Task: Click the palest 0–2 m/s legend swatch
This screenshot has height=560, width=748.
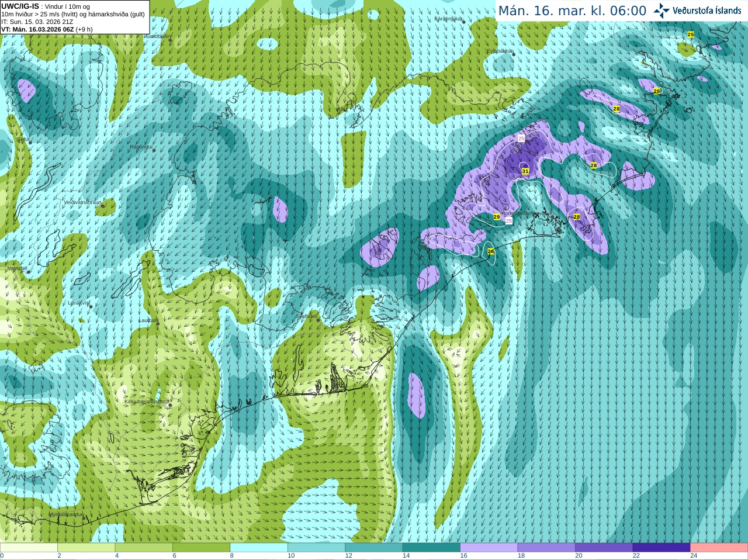Action: (x=29, y=548)
